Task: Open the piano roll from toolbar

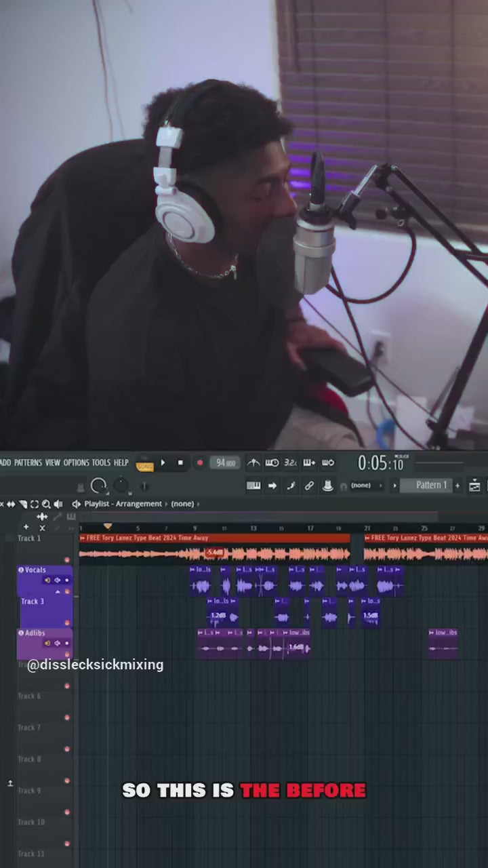Action: [254, 486]
